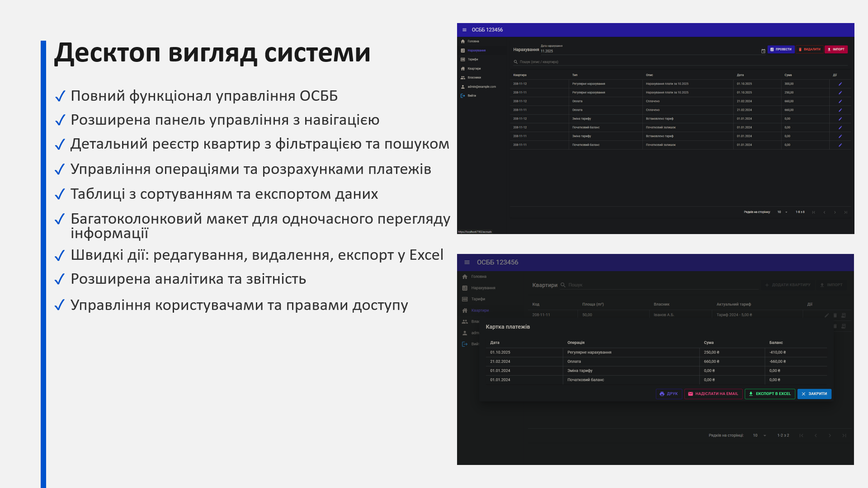Click the Вийти logout icon on Нарахування screen
Image resolution: width=868 pixels, height=488 pixels.
pos(463,96)
